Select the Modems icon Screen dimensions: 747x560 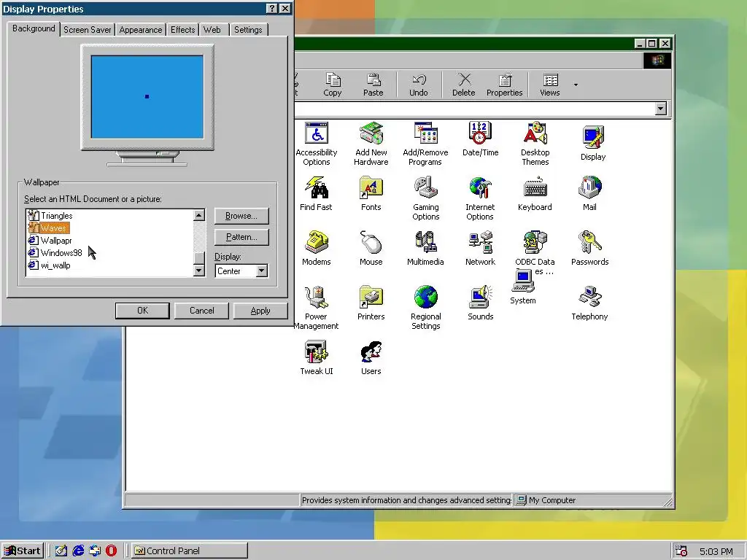pos(317,248)
